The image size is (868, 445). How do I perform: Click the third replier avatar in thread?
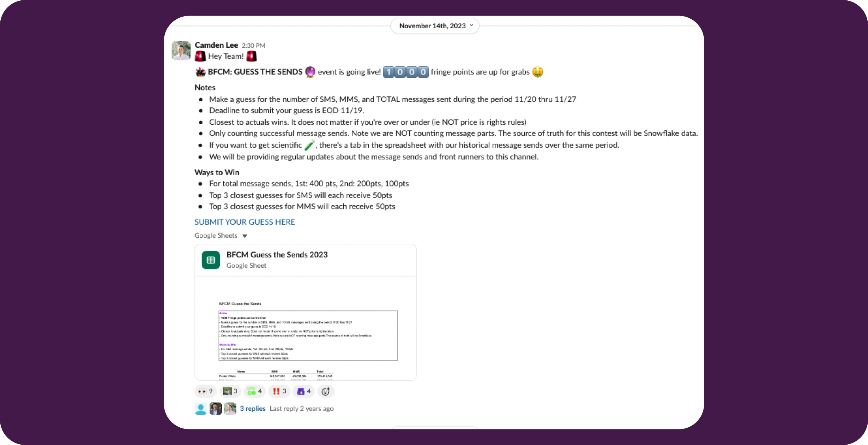click(x=230, y=409)
